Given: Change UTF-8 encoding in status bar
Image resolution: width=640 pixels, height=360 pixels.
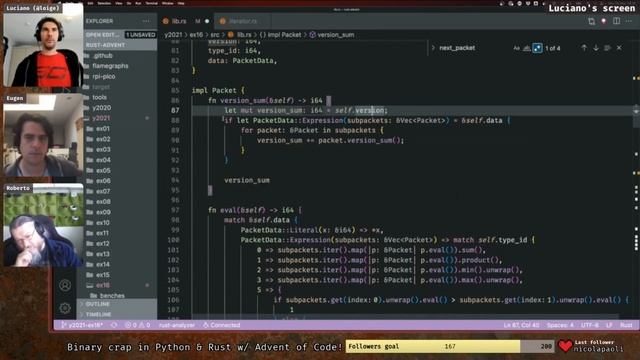Looking at the screenshot, I should pos(590,325).
